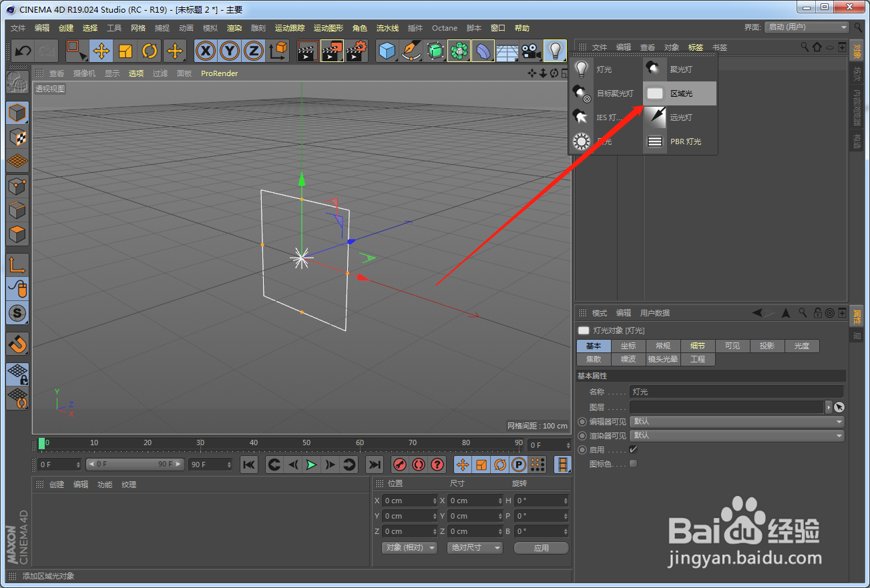Open the render settings gear clapperboard

[x=357, y=51]
